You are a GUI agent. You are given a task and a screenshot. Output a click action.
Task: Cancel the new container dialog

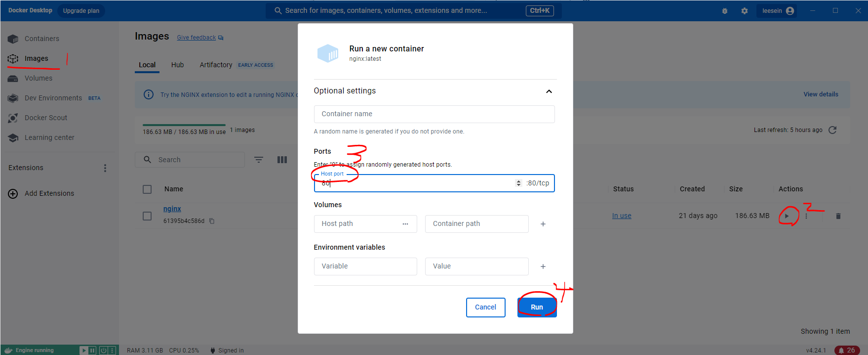pyautogui.click(x=485, y=307)
